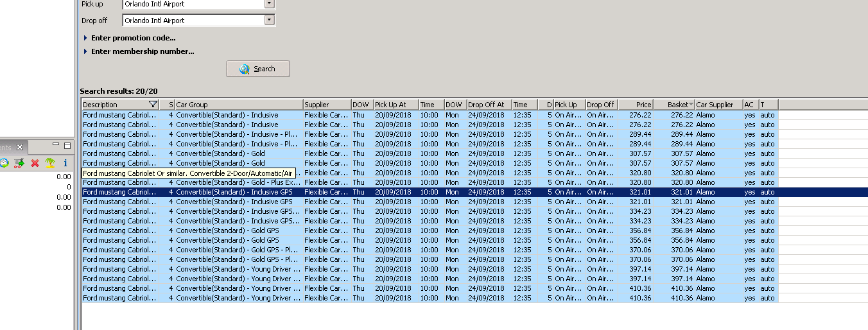868x330 pixels.
Task: Maximize the left side panel
Action: pos(67,146)
